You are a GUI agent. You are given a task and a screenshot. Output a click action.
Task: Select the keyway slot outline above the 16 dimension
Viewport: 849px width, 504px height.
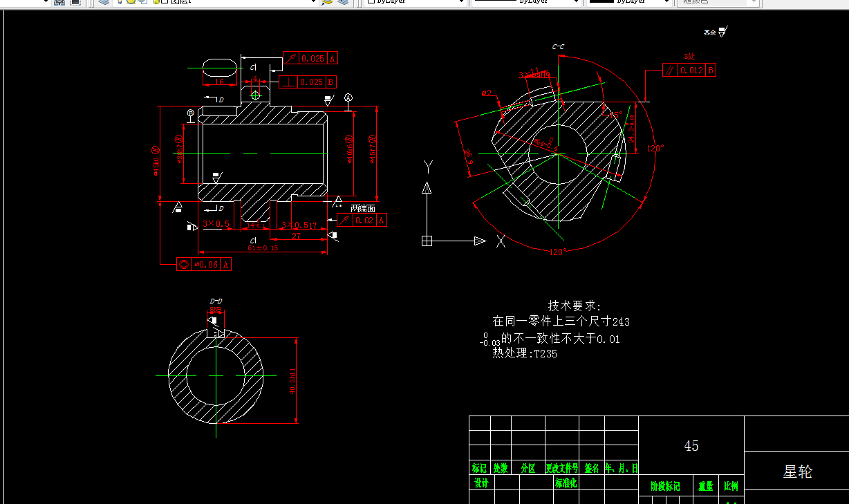coord(219,68)
